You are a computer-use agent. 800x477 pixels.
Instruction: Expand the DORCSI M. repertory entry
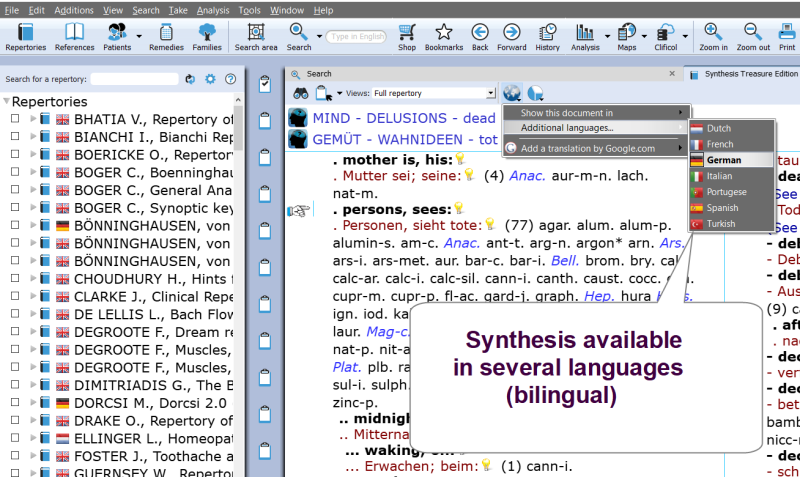pyautogui.click(x=33, y=403)
